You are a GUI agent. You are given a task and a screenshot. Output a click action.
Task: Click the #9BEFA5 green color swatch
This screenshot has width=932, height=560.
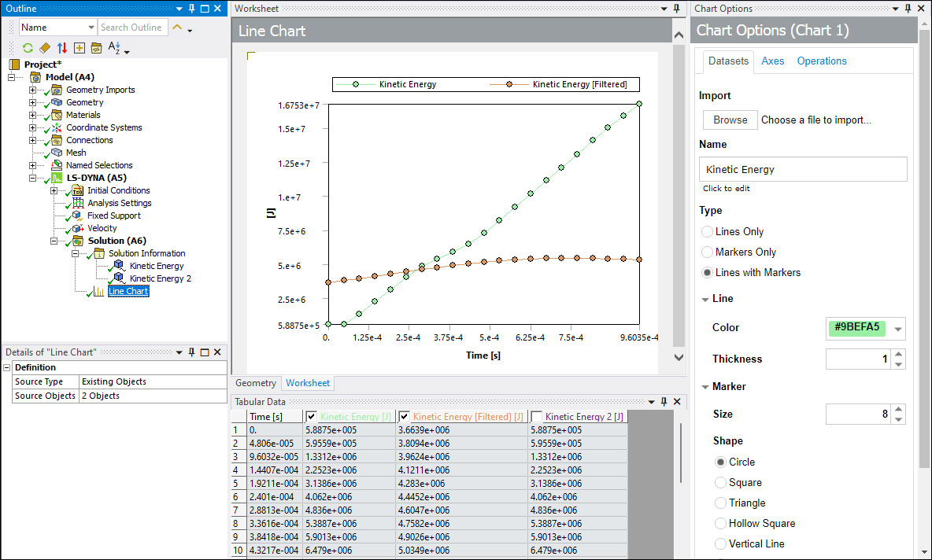(856, 328)
